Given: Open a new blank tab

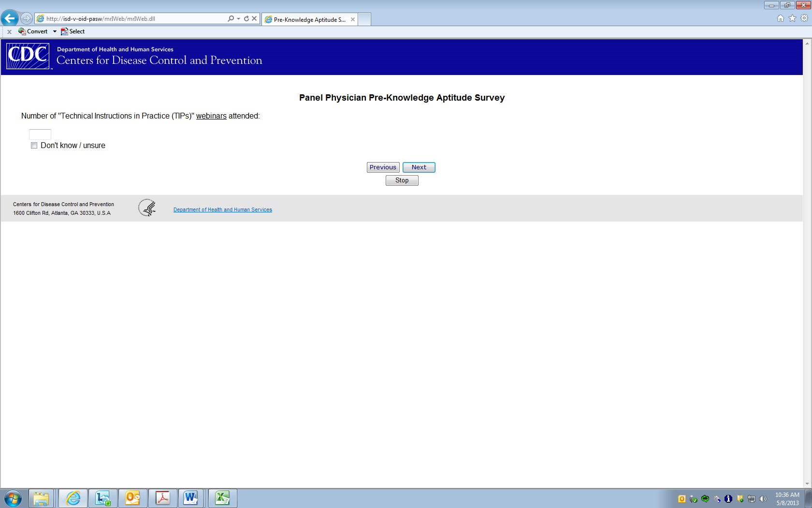Looking at the screenshot, I should tap(364, 19).
